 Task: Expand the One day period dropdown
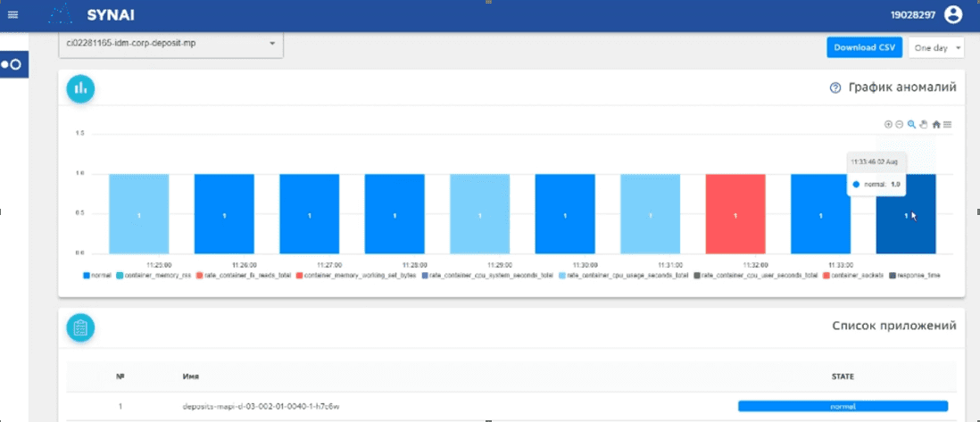[935, 47]
